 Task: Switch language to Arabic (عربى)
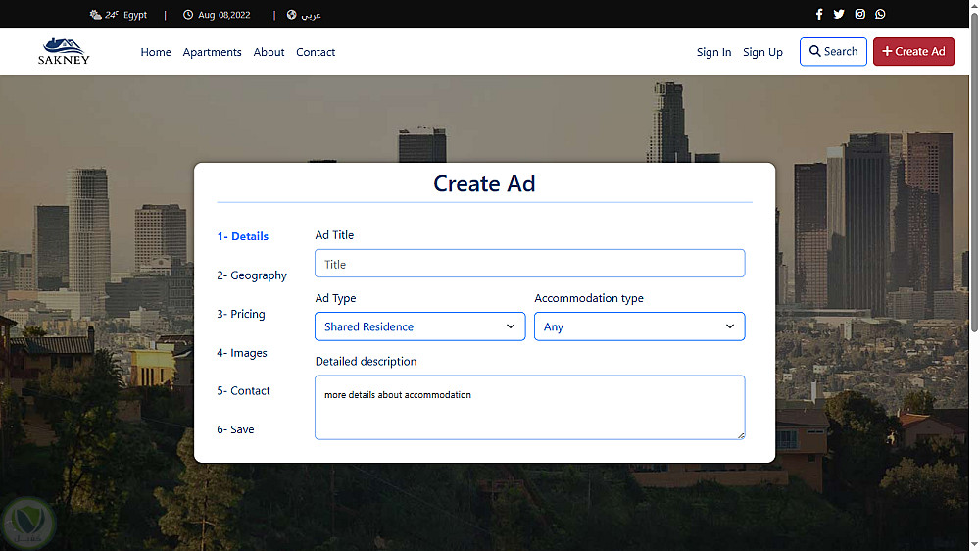311,15
